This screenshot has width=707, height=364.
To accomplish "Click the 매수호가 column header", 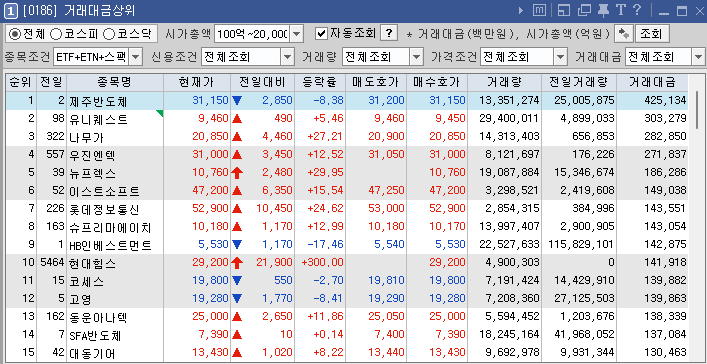I will (x=437, y=82).
